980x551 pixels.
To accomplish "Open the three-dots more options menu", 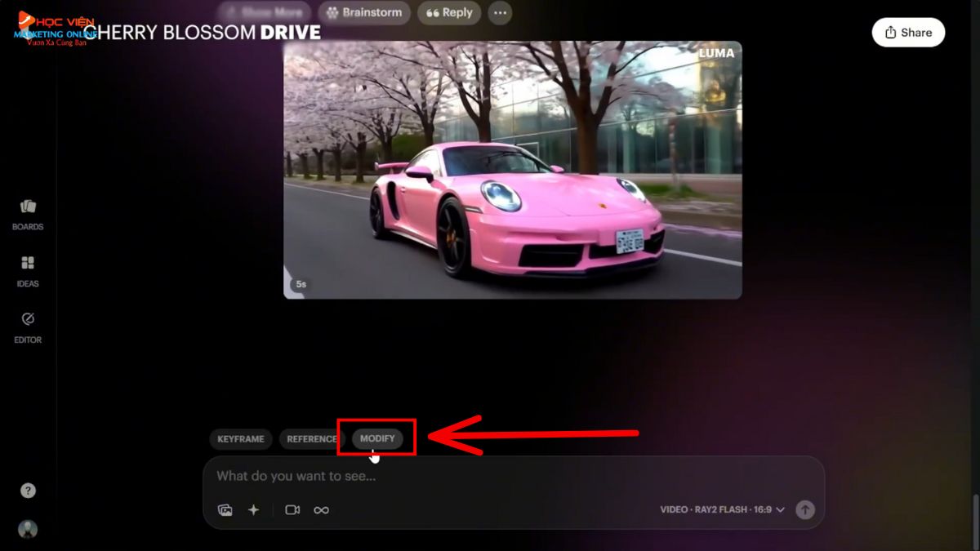I will click(x=501, y=12).
